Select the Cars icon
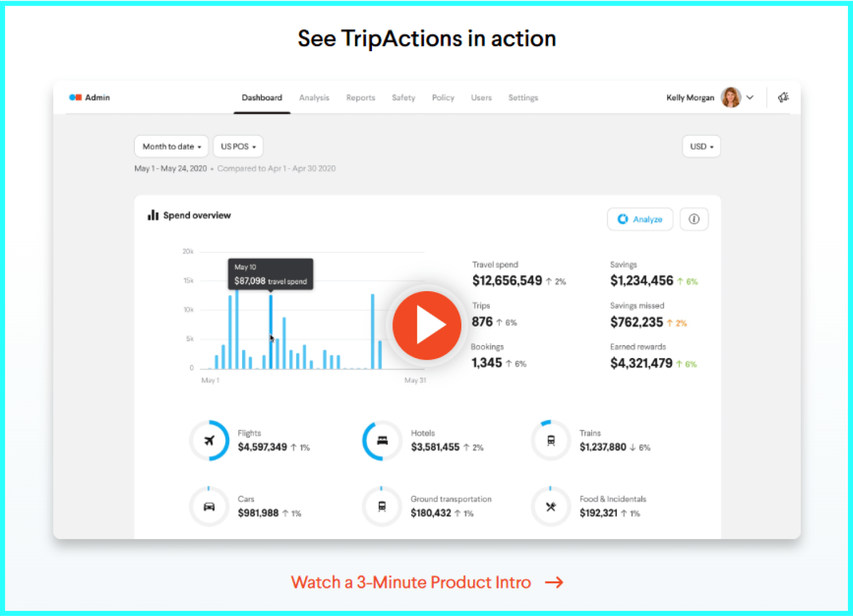The height and width of the screenshot is (616, 853). [209, 506]
